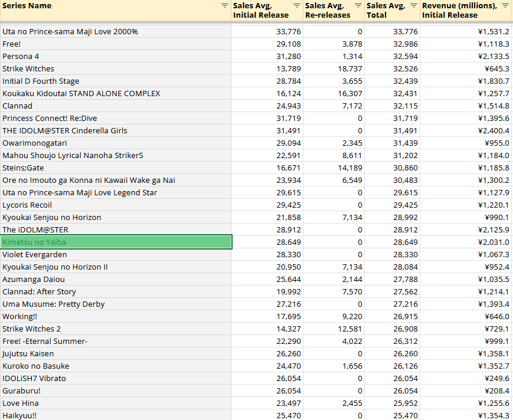
Task: Open the Series Name column filter
Action: pos(224,5)
